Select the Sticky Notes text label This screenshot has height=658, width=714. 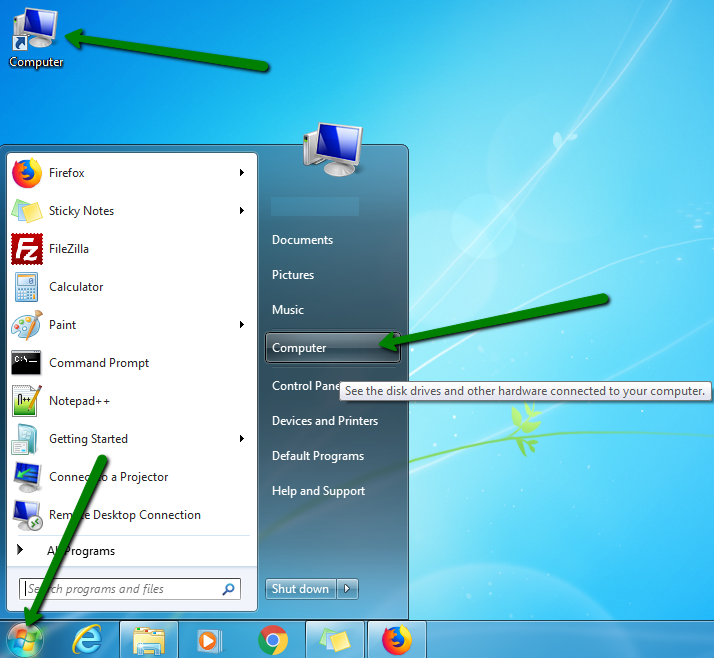(82, 211)
